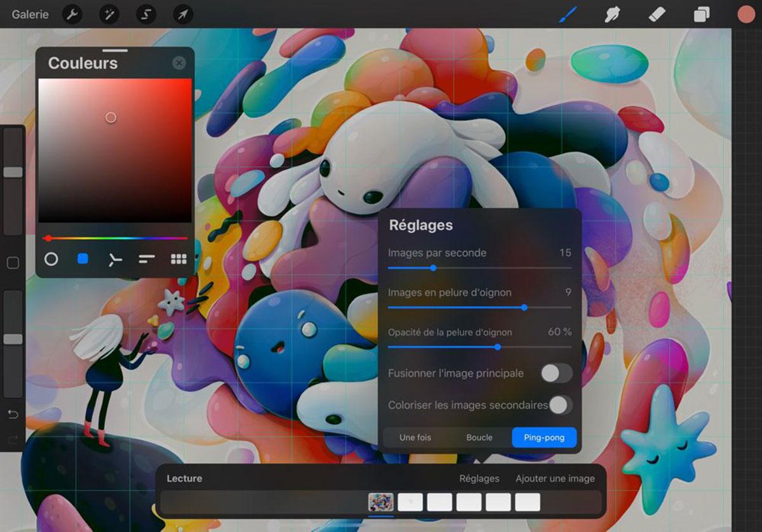Select Boucle playback mode
The width and height of the screenshot is (762, 532).
pos(479,437)
